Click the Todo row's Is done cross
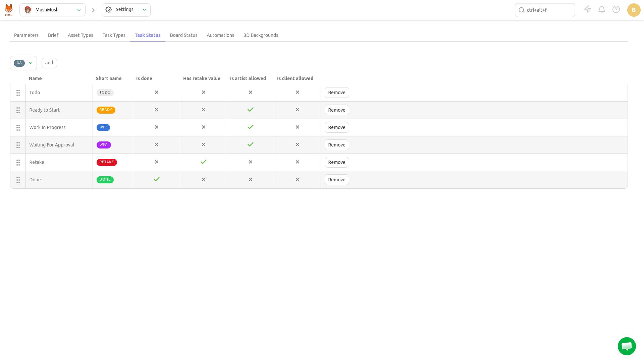 coord(157,92)
